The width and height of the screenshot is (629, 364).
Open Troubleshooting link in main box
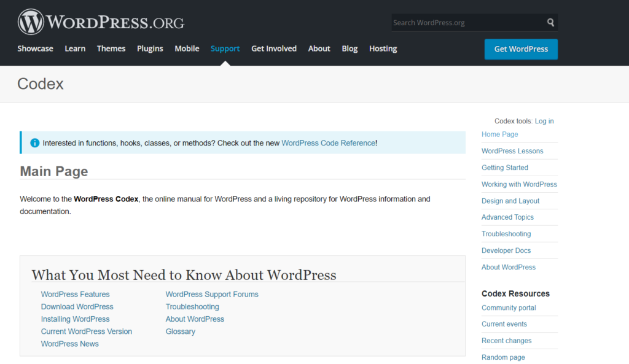click(192, 307)
